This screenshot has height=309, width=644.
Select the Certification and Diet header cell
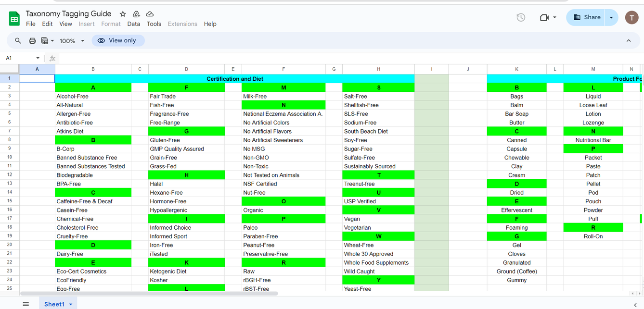pos(234,79)
